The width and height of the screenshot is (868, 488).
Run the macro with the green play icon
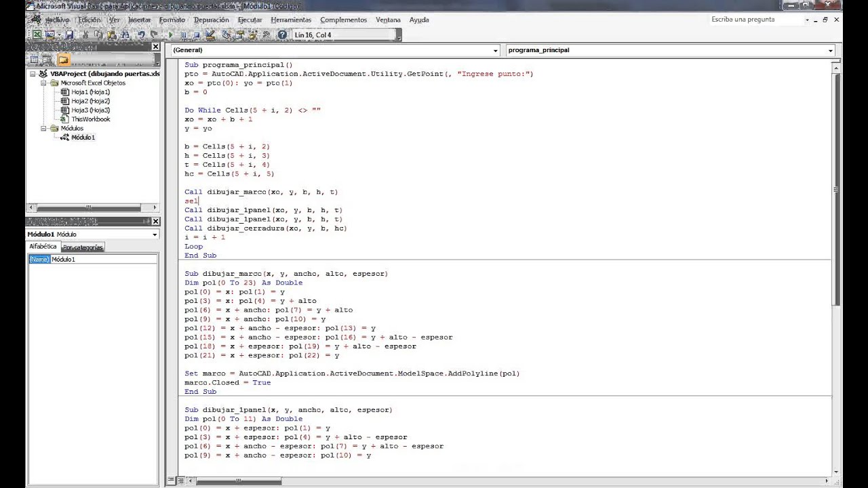tap(170, 35)
